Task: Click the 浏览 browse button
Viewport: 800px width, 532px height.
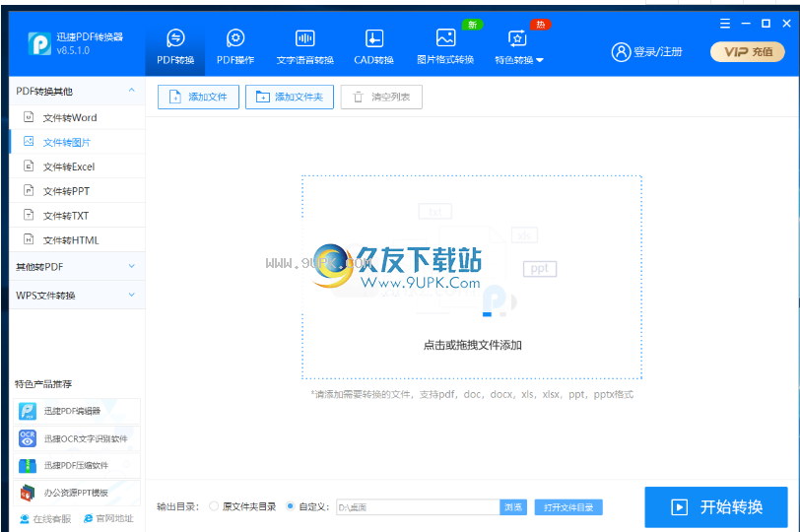Action: pos(513,507)
